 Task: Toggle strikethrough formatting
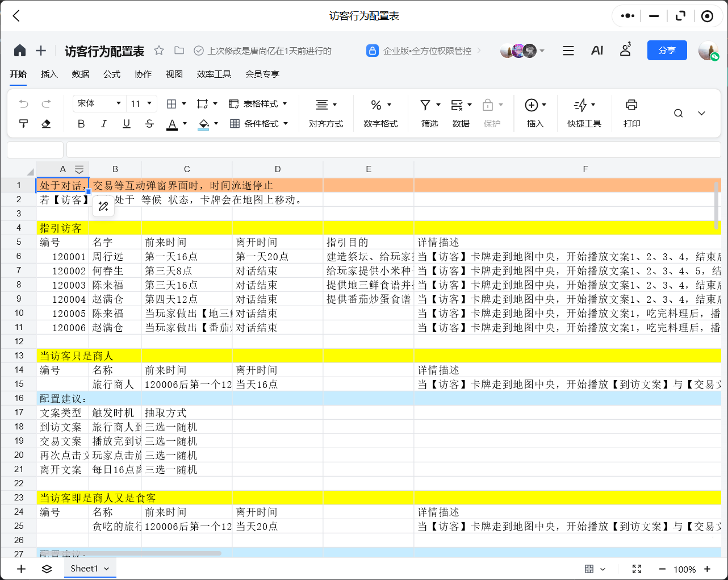(x=149, y=123)
